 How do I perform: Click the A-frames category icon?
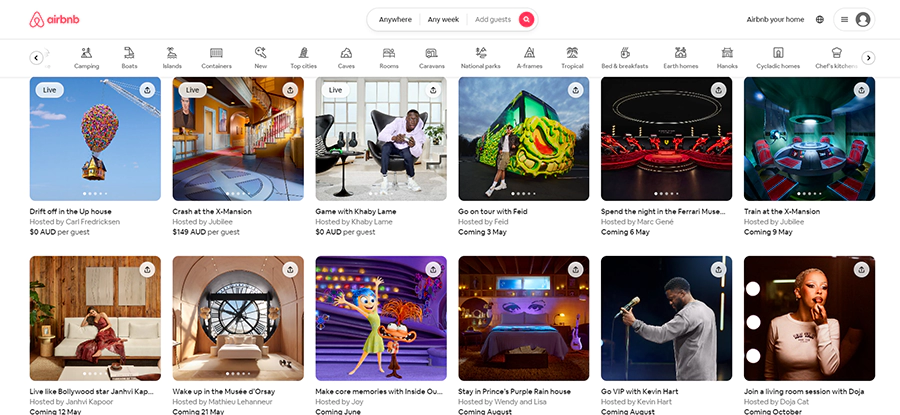(x=529, y=53)
